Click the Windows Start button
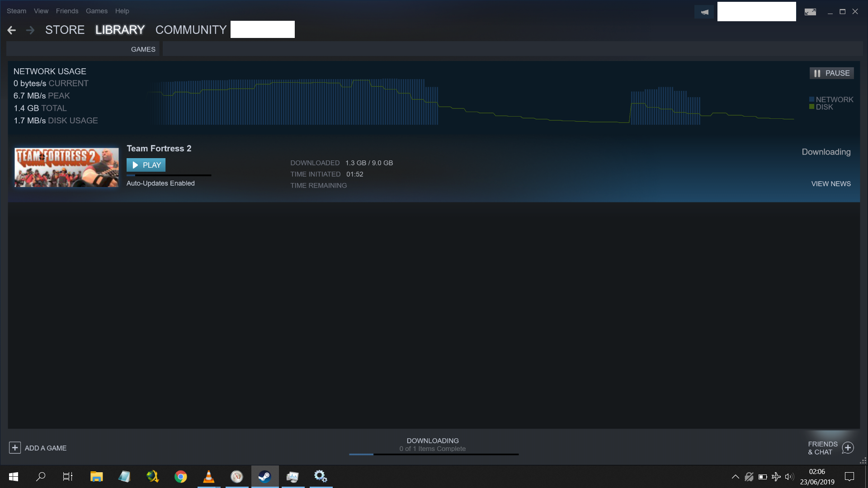The height and width of the screenshot is (488, 868). click(x=14, y=477)
